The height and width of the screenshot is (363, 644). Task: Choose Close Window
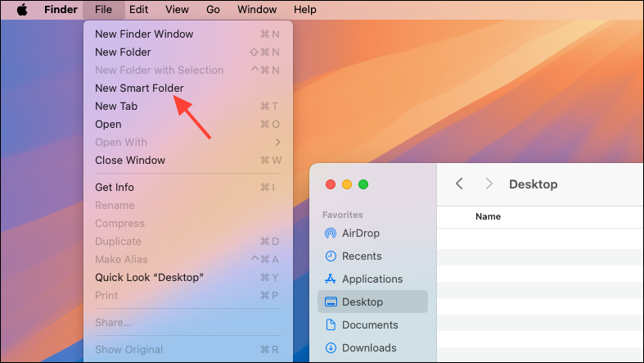(187, 161)
